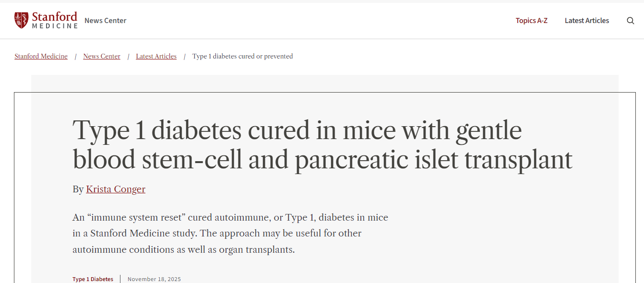Click current breadcrumb "Type 1 diabetes cured or prevented"
The height and width of the screenshot is (283, 644).
click(242, 57)
